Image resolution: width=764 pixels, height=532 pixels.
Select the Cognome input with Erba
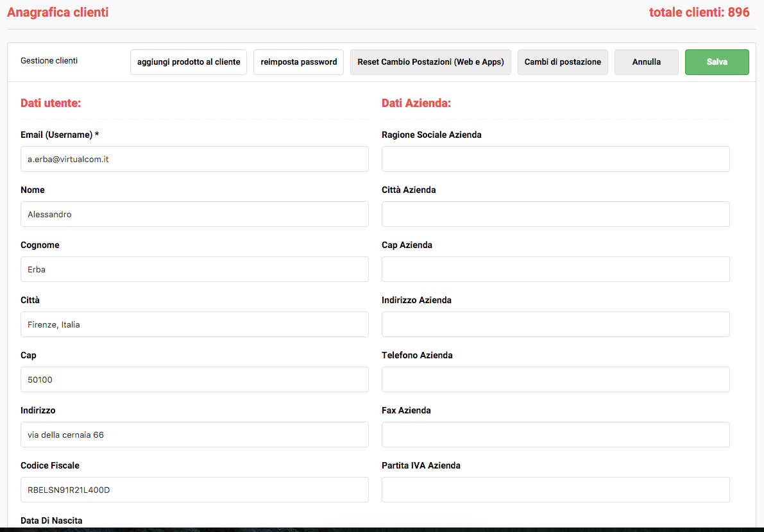pos(194,269)
